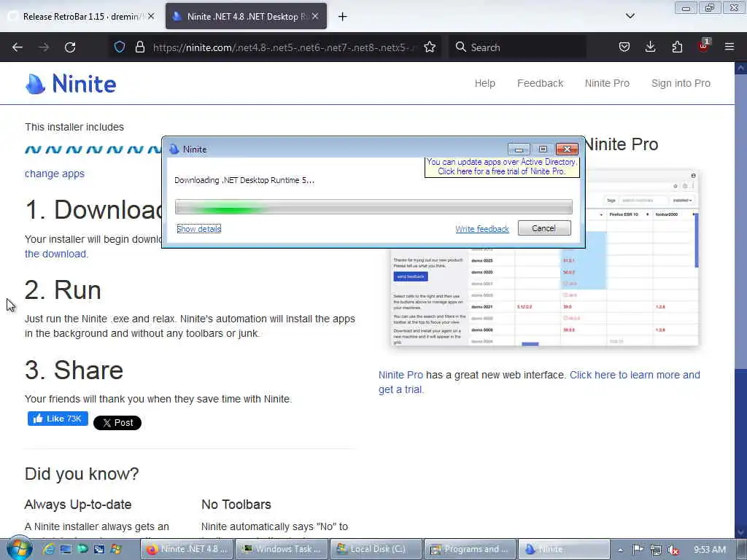This screenshot has height=560, width=747.
Task: Click the Ninite logo on the page
Action: click(x=71, y=84)
